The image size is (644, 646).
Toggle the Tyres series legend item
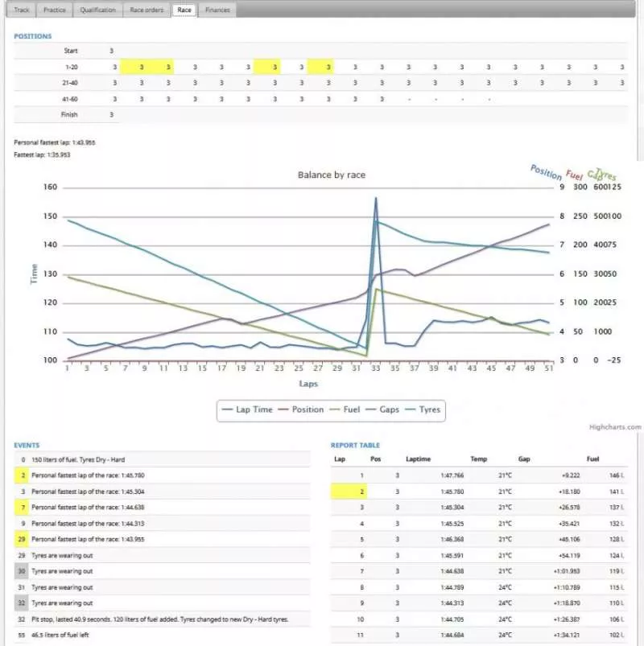424,409
